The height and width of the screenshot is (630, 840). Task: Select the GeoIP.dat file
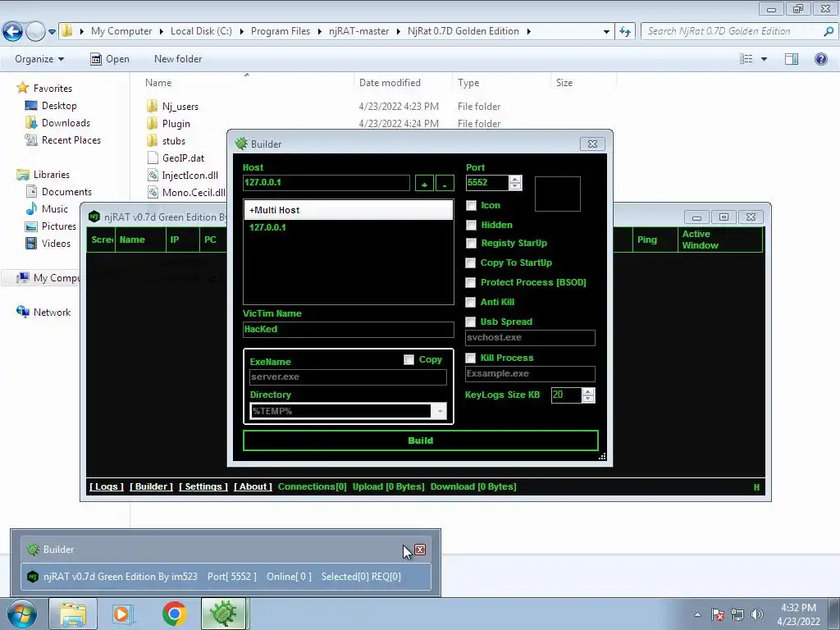click(183, 158)
